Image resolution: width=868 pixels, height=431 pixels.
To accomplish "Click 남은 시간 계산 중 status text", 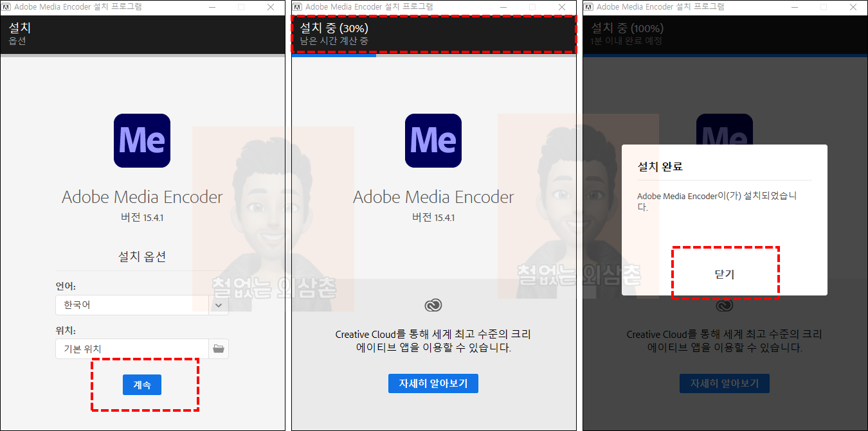I will click(x=334, y=41).
